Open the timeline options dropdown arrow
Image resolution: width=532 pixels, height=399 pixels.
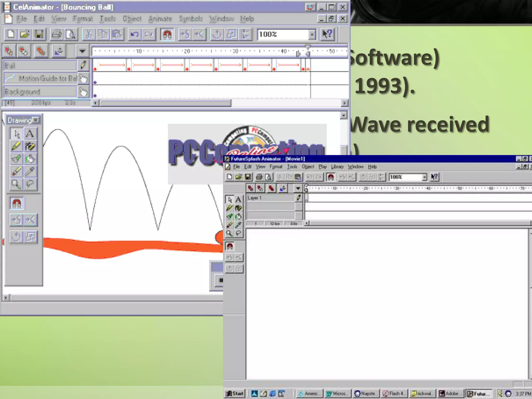click(82, 51)
